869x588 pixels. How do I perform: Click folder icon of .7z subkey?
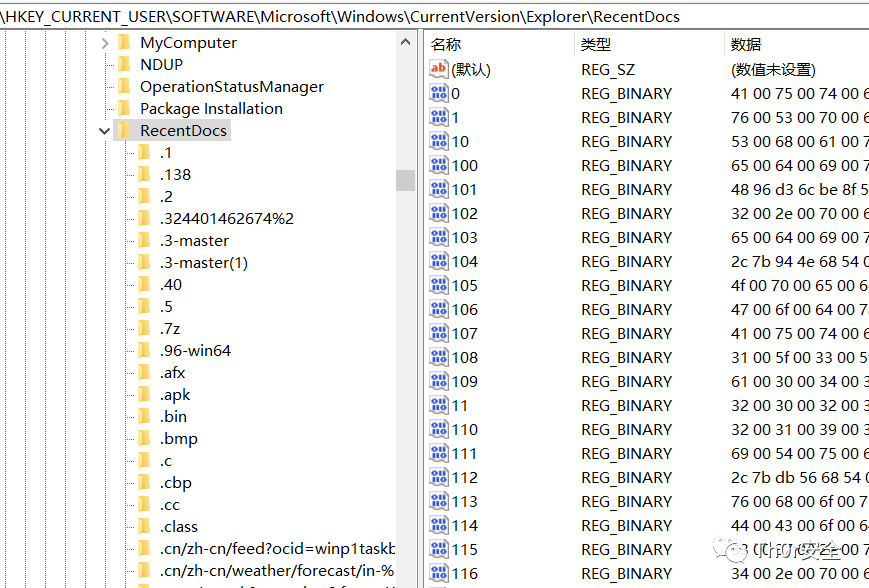[x=144, y=329]
